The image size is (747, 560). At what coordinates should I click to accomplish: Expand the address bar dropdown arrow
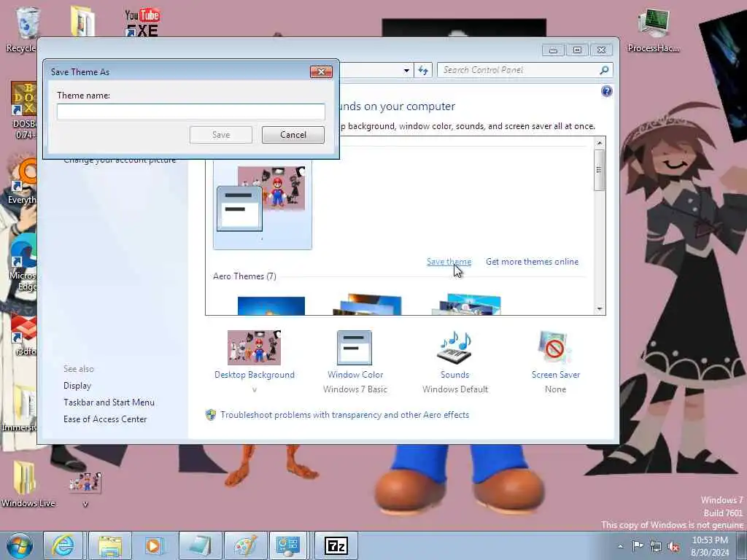[406, 71]
